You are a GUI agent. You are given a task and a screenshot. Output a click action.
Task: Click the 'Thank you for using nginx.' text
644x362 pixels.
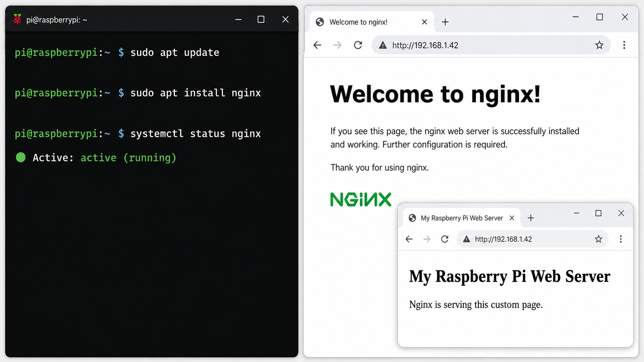(380, 168)
